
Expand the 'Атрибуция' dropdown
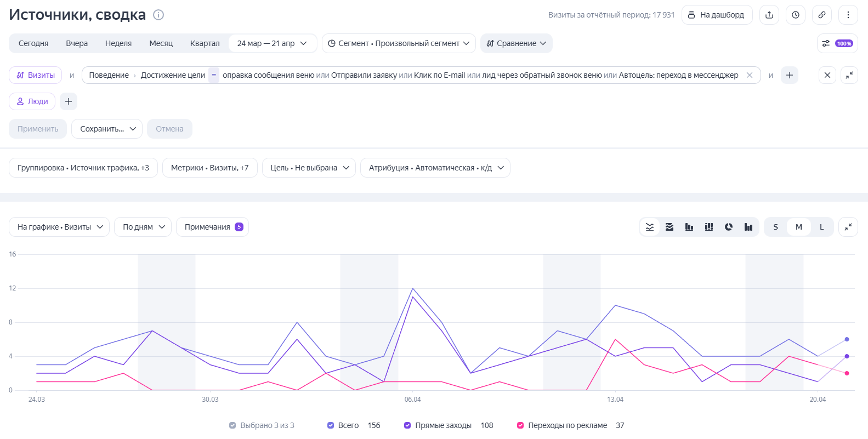[435, 168]
